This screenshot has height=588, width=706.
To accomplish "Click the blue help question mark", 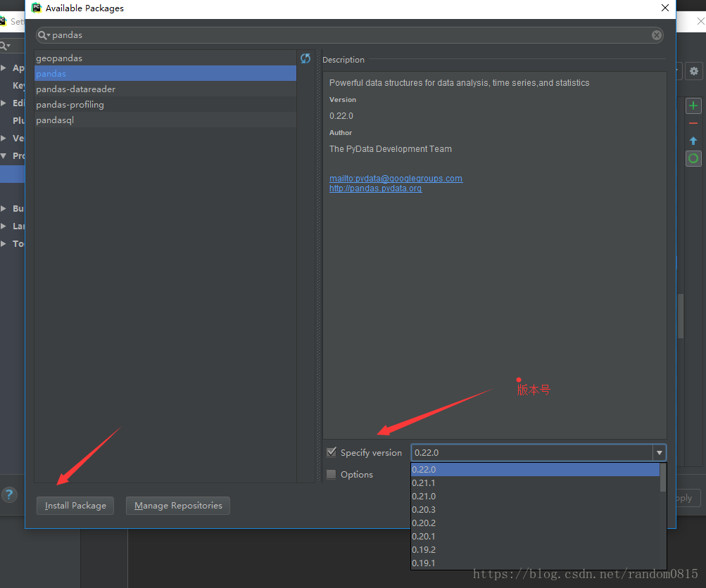I will click(x=9, y=494).
